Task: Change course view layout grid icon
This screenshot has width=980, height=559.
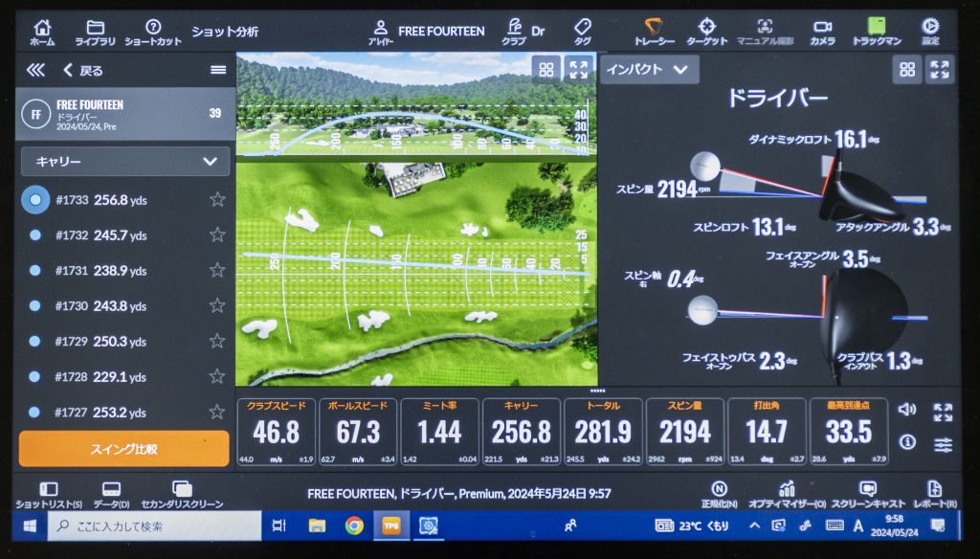Action: coord(546,70)
